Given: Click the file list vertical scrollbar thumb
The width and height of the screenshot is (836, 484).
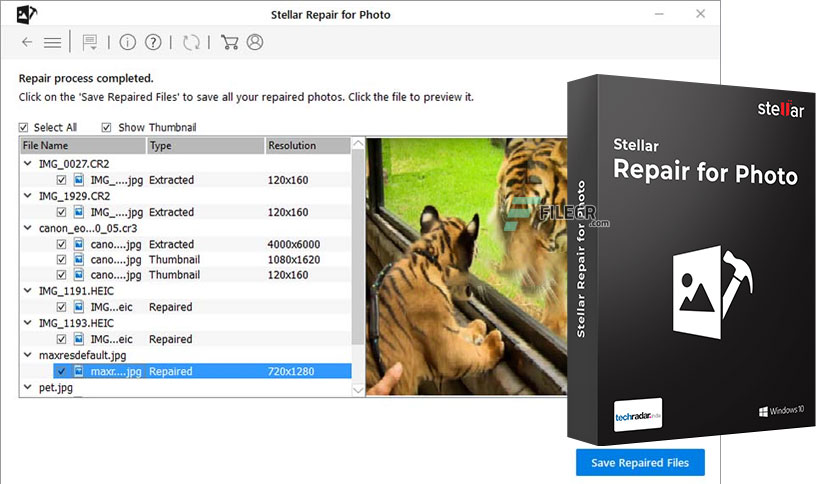Looking at the screenshot, I should tap(358, 247).
